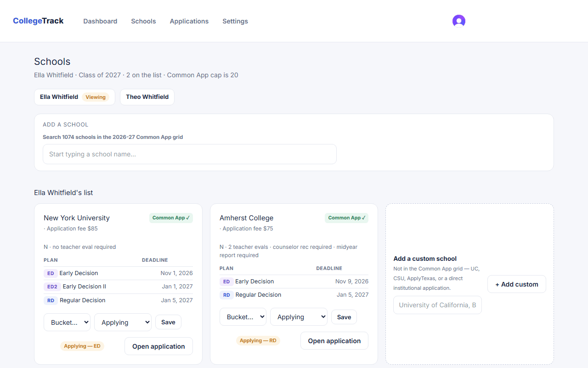Screen dimensions: 588x368
Task: Click the Common App badge on Amherst College
Action: (x=346, y=218)
